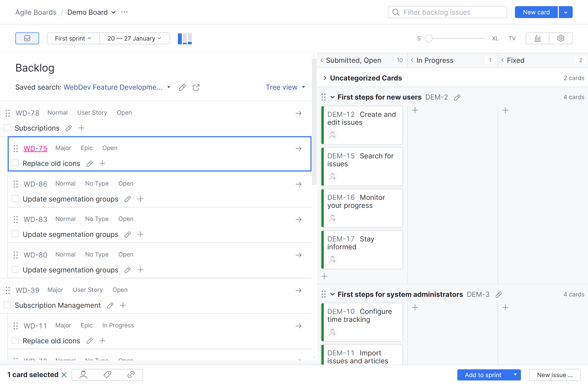Image resolution: width=588 pixels, height=387 pixels.
Task: Open the WD-75 issue link
Action: (x=35, y=148)
